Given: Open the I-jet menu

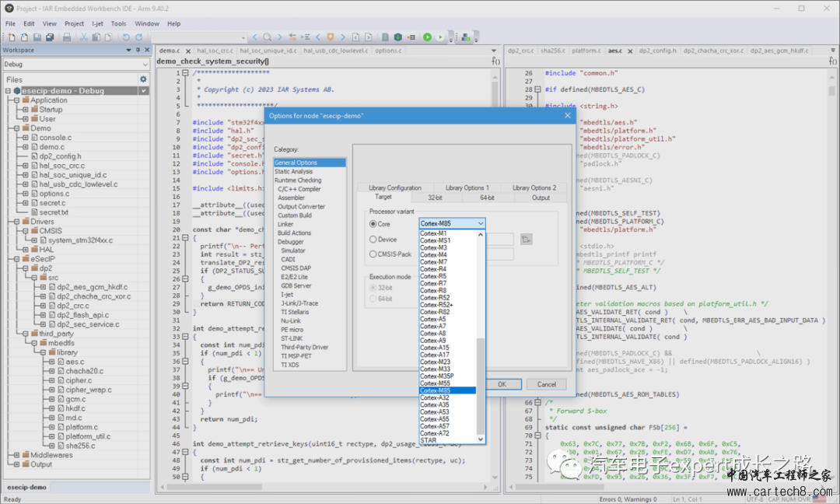Looking at the screenshot, I should click(97, 23).
